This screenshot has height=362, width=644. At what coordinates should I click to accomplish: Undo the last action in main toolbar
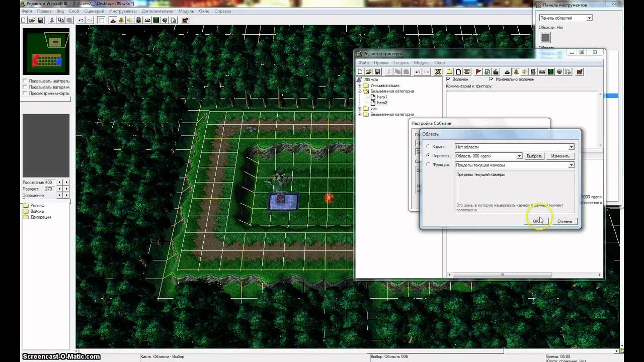coord(81,20)
